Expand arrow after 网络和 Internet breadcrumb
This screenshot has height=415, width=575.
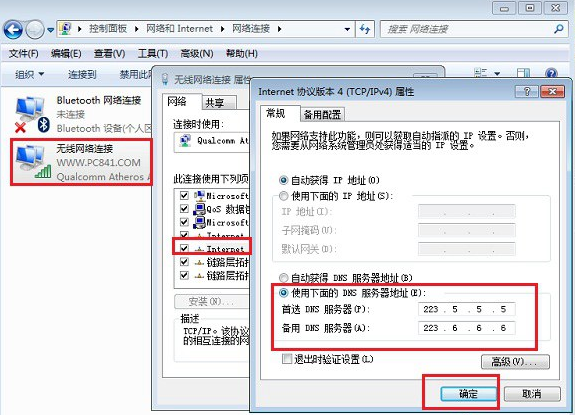tap(222, 29)
